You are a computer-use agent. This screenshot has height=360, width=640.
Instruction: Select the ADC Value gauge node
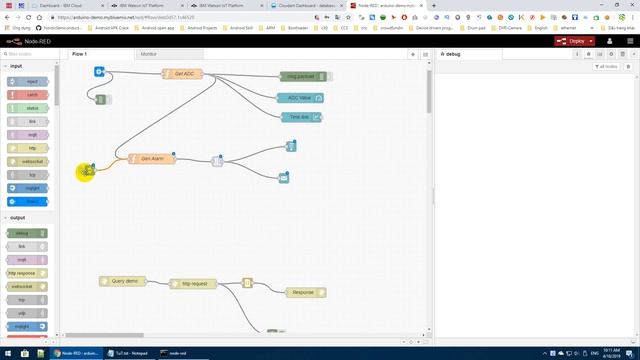(x=300, y=98)
